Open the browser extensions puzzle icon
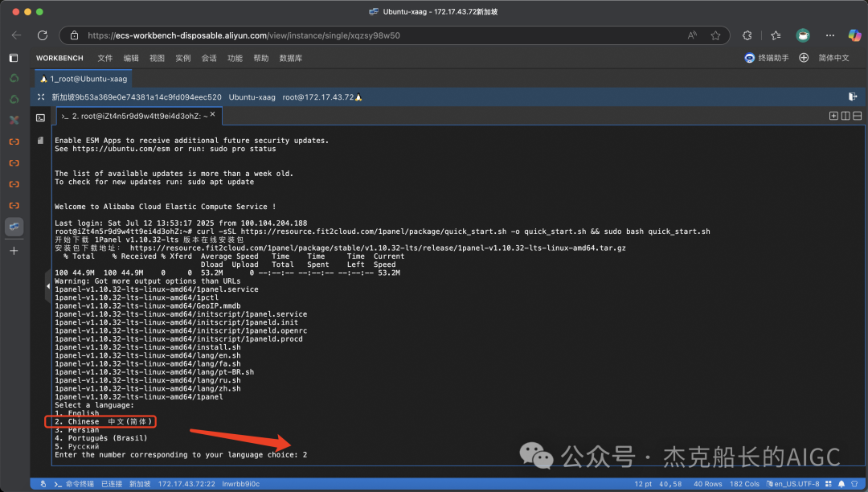The height and width of the screenshot is (492, 868). pos(747,35)
